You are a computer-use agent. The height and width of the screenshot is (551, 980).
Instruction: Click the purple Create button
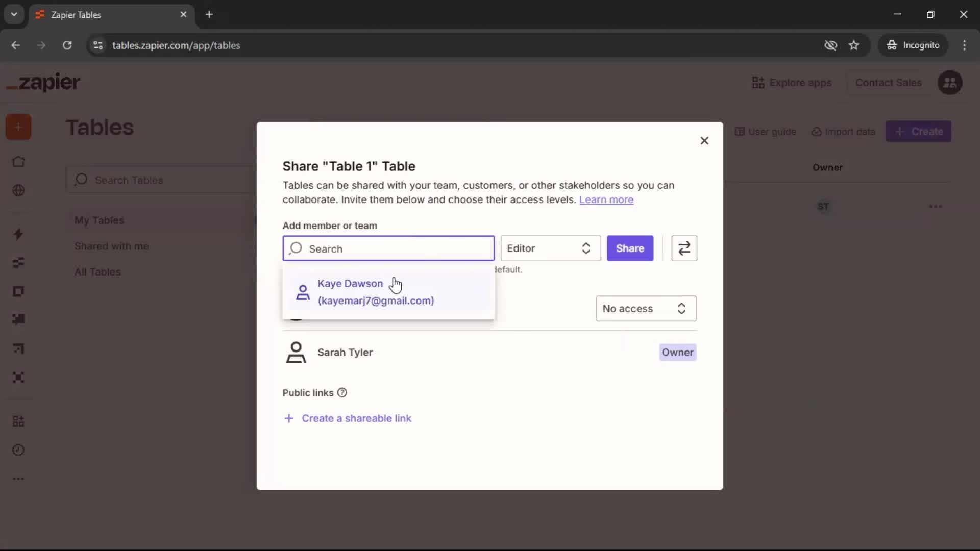coord(919,132)
